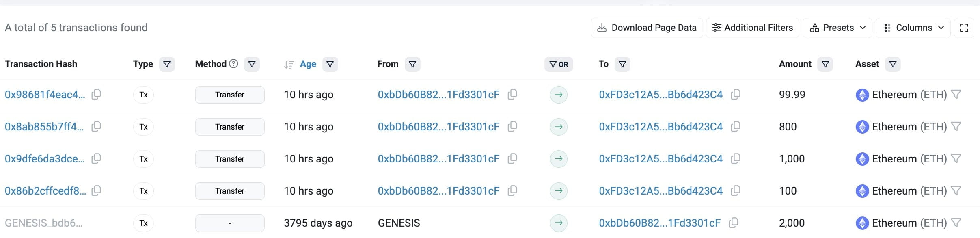This screenshot has height=238, width=980.
Task: Sort the table by the Age column
Action: (308, 64)
